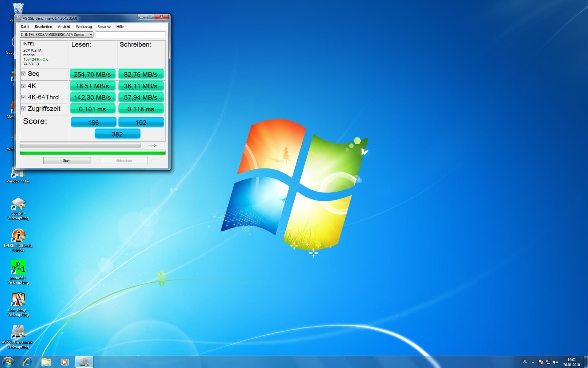Close the AS SSD Benchmark window
The width and height of the screenshot is (588, 368).
pos(162,17)
